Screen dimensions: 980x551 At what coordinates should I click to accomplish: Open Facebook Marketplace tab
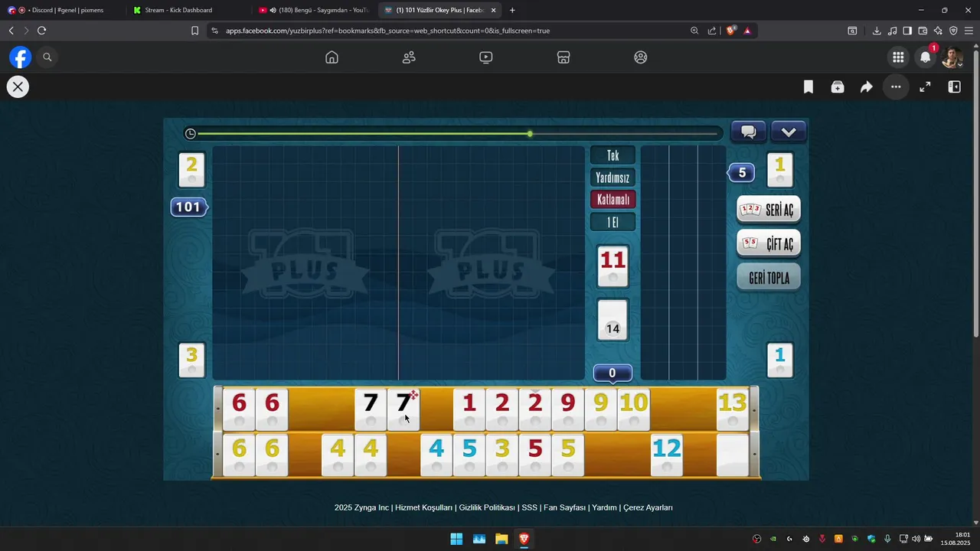[563, 57]
